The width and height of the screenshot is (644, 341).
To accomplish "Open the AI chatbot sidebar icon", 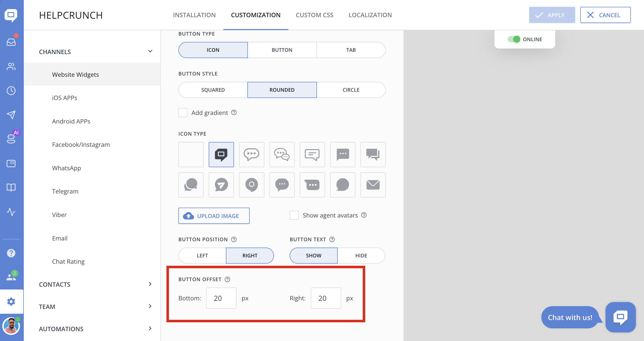I will click(x=11, y=139).
